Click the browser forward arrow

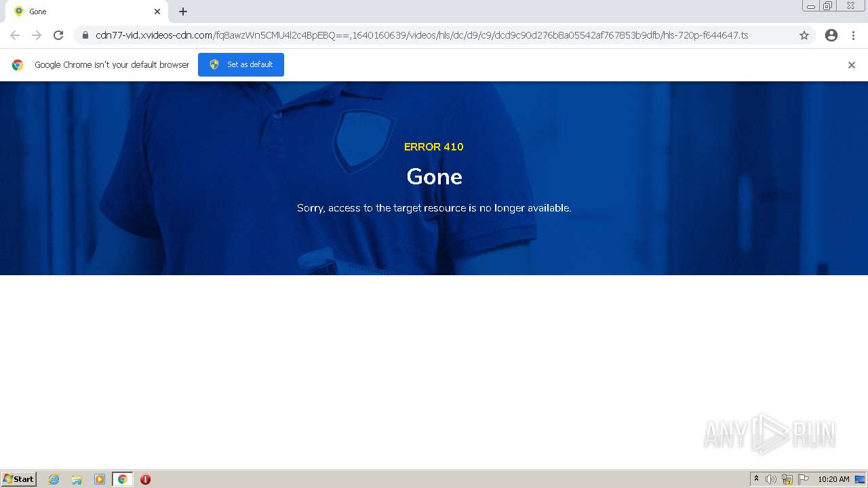[x=37, y=35]
